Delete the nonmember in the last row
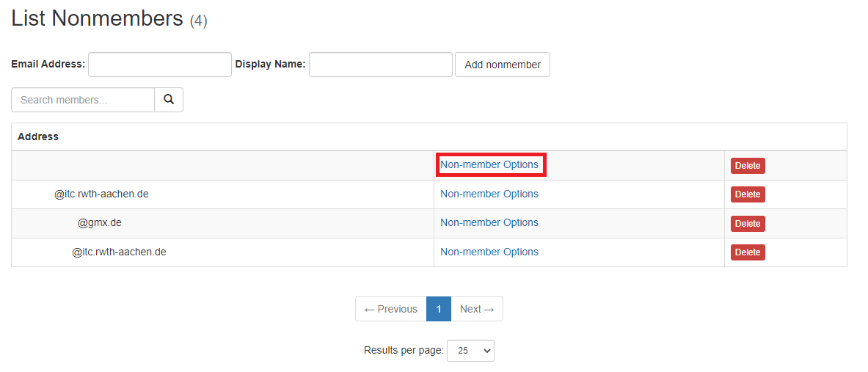Image resolution: width=868 pixels, height=372 pixels. (747, 252)
